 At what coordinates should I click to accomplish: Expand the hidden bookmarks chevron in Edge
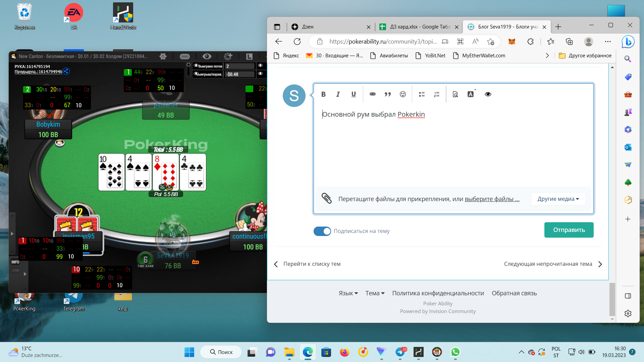point(547,56)
